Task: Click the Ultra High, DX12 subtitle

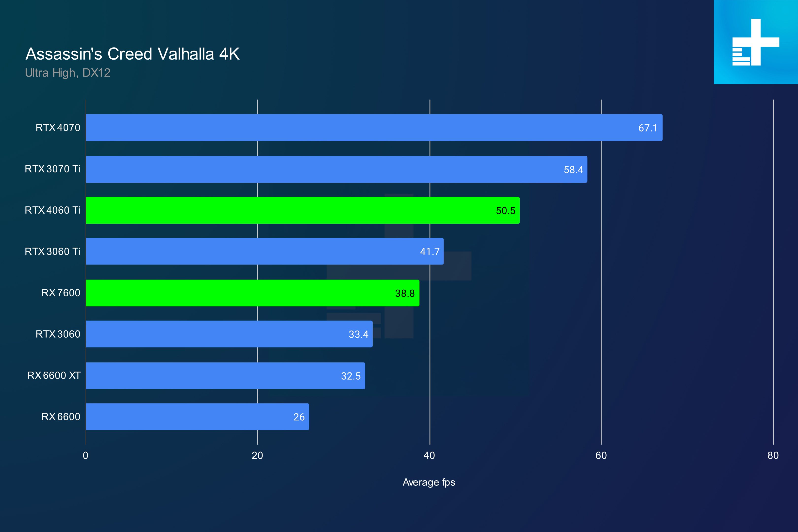Action: (x=67, y=73)
